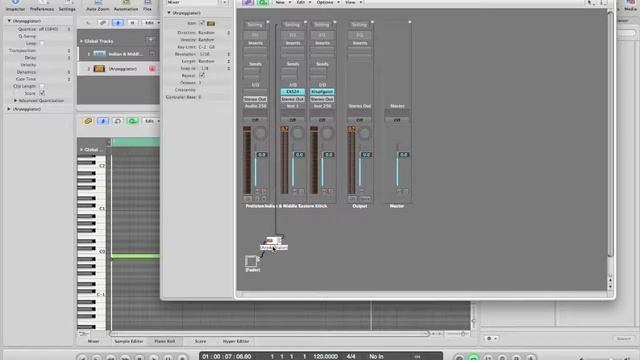Click the Arpeggiator icon swatch in the Environment inspector
This screenshot has width=640, height=360.
coord(211,24)
